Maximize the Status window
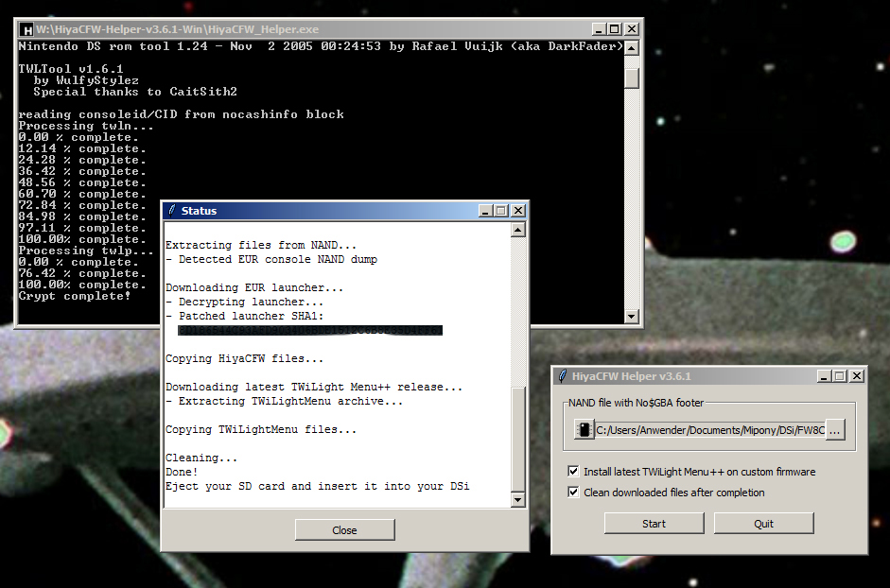This screenshot has width=890, height=588. pyautogui.click(x=501, y=211)
